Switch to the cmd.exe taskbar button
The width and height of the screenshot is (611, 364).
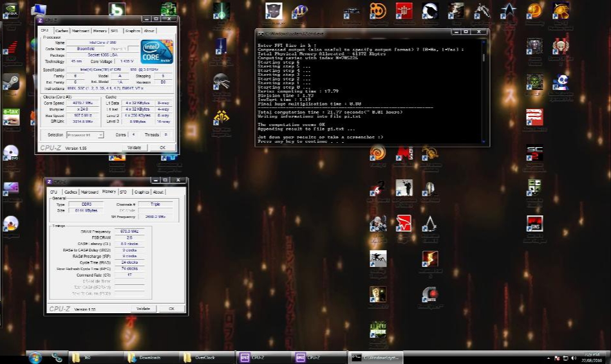[x=375, y=358]
